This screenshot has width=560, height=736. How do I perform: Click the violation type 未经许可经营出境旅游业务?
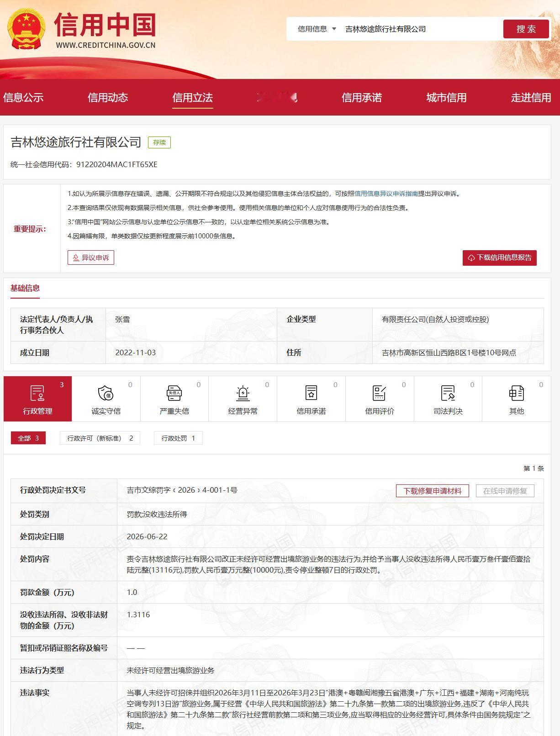click(170, 670)
